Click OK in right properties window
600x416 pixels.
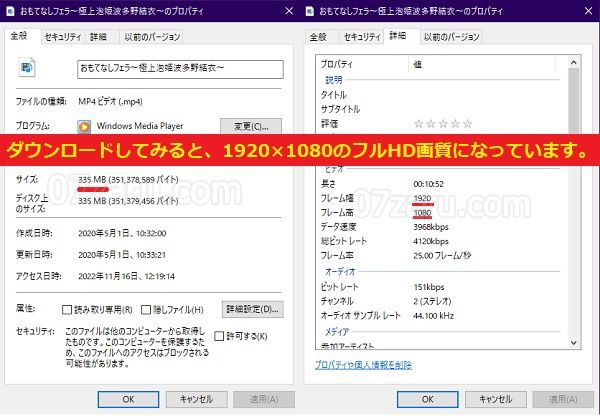(x=427, y=399)
